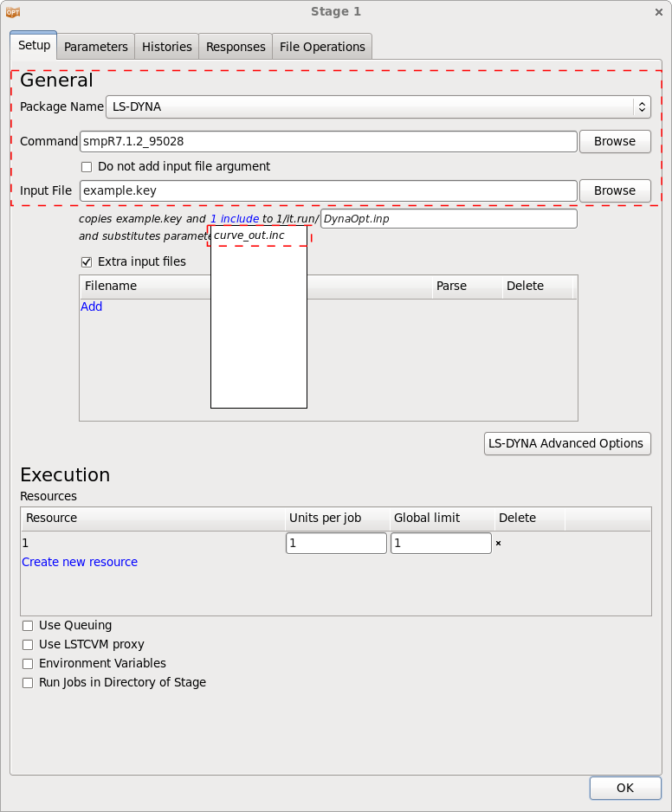The image size is (672, 812).
Task: Delete resource 1 with the x icon
Action: coord(499,544)
